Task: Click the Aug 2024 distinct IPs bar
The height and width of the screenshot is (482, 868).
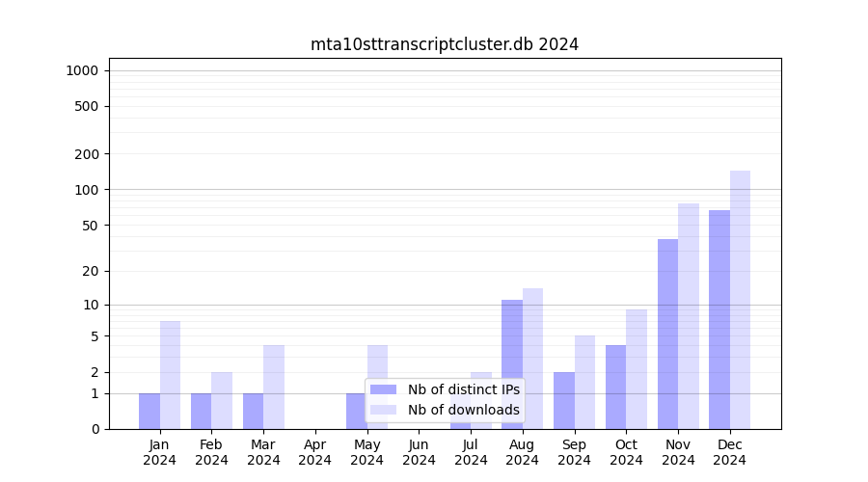Action: [512, 363]
